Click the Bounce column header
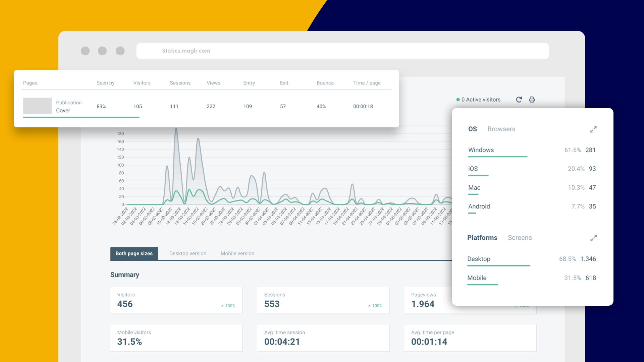 [325, 83]
